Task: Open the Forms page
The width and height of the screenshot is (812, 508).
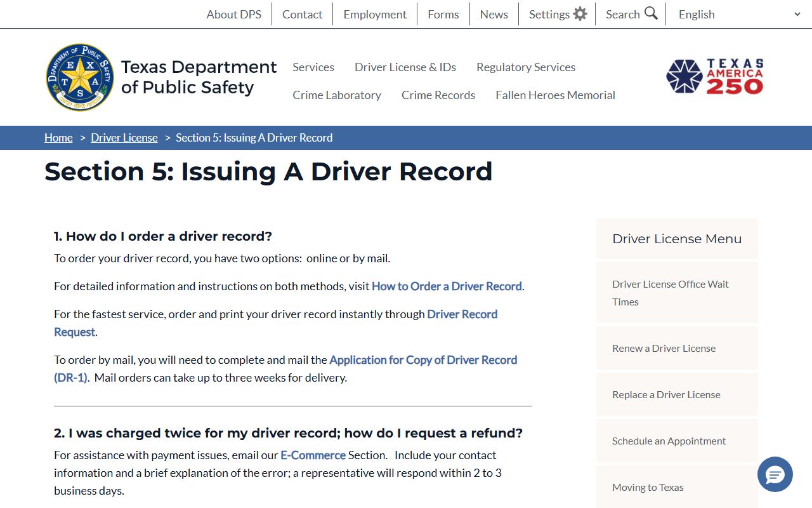Action: [443, 14]
